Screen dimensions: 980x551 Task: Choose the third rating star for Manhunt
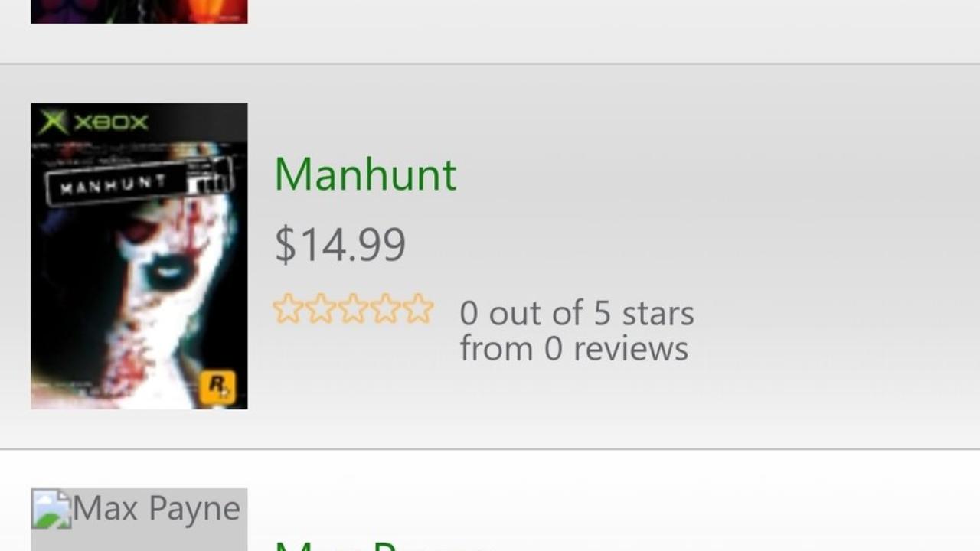[x=353, y=309]
